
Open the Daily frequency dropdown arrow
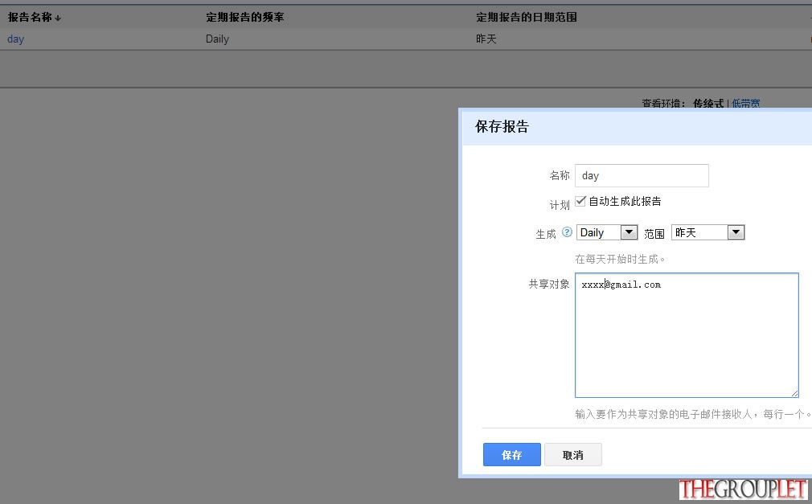(629, 232)
